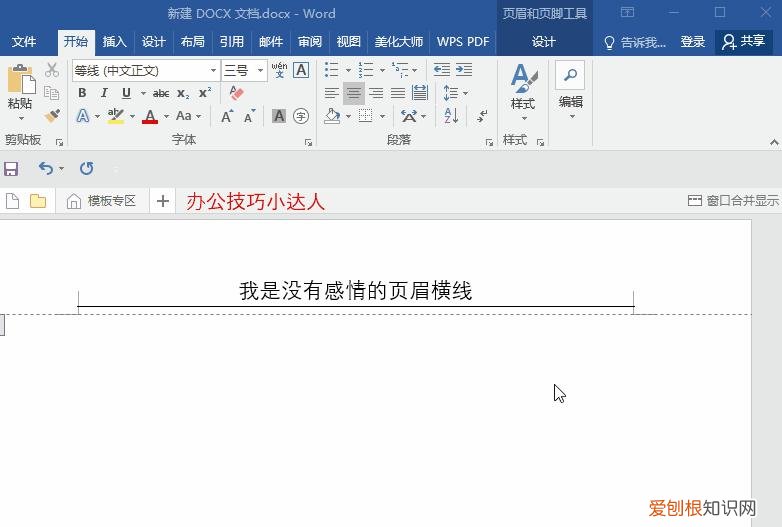This screenshot has height=527, width=782.
Task: Open the 模板专区 template area
Action: click(x=101, y=201)
